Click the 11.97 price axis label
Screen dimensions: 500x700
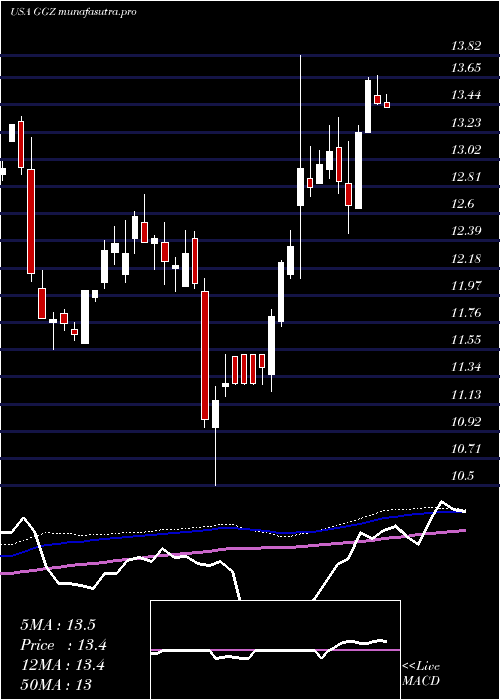(x=466, y=286)
